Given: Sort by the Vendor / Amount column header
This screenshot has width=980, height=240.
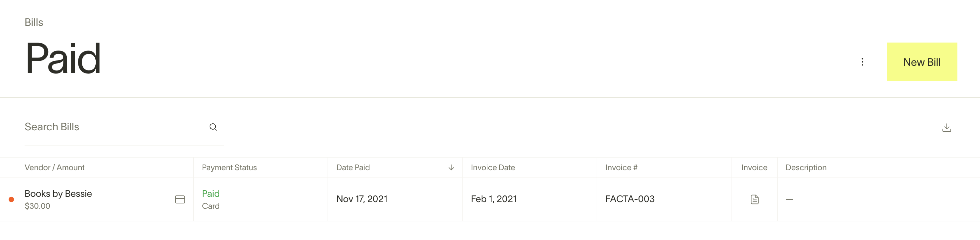Looking at the screenshot, I should (x=54, y=168).
